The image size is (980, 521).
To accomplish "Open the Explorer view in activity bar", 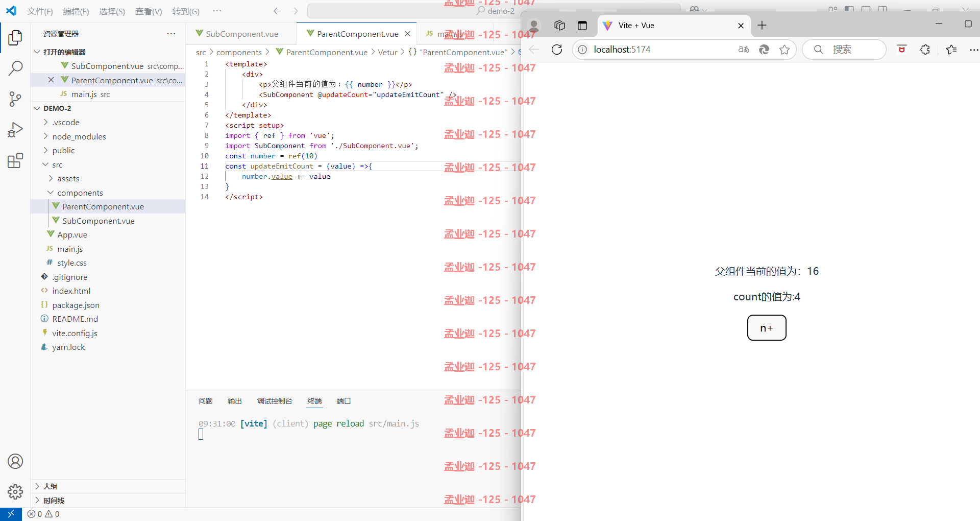I will (x=15, y=37).
